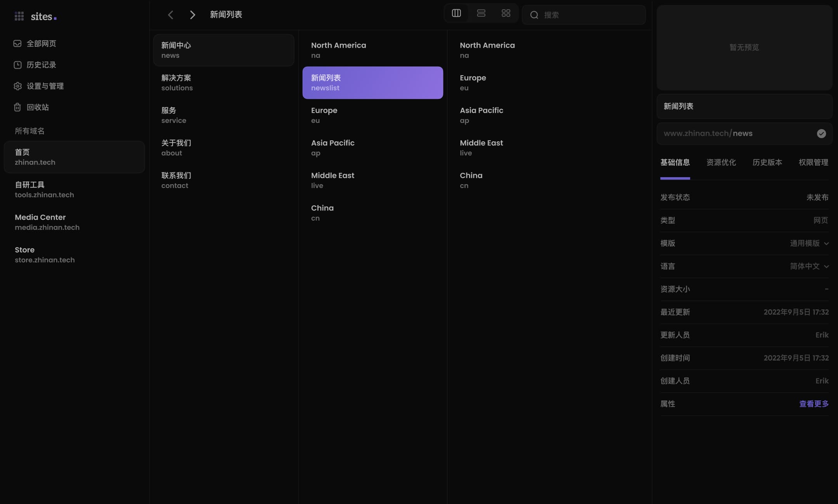Click the search magnifier icon
The image size is (838, 504).
534,15
